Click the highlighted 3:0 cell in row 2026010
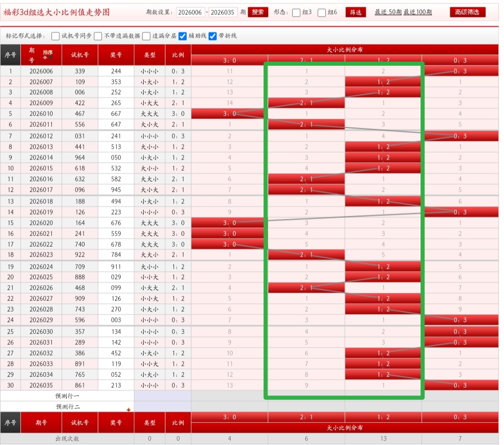The width and height of the screenshot is (504, 445). pos(229,114)
